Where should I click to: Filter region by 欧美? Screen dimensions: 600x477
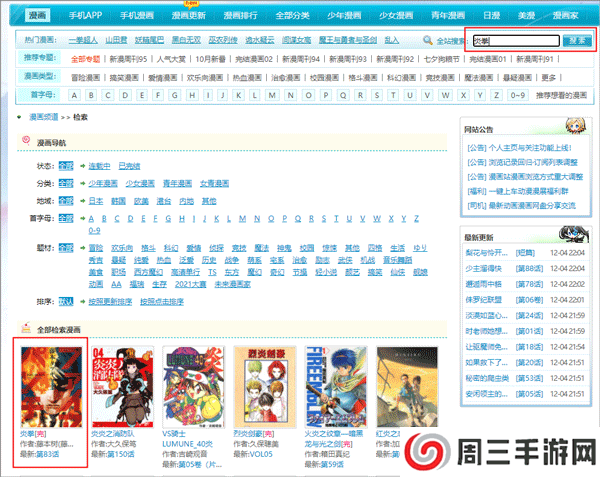141,201
